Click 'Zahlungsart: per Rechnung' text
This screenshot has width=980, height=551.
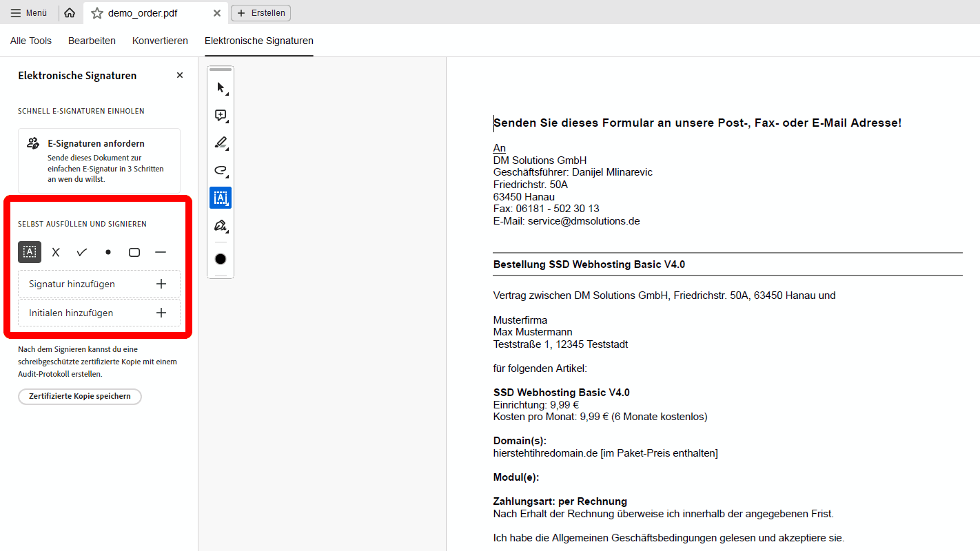pos(560,501)
